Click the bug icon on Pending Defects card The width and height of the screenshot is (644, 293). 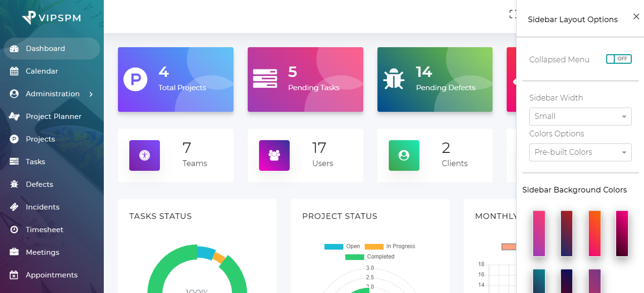pyautogui.click(x=393, y=79)
